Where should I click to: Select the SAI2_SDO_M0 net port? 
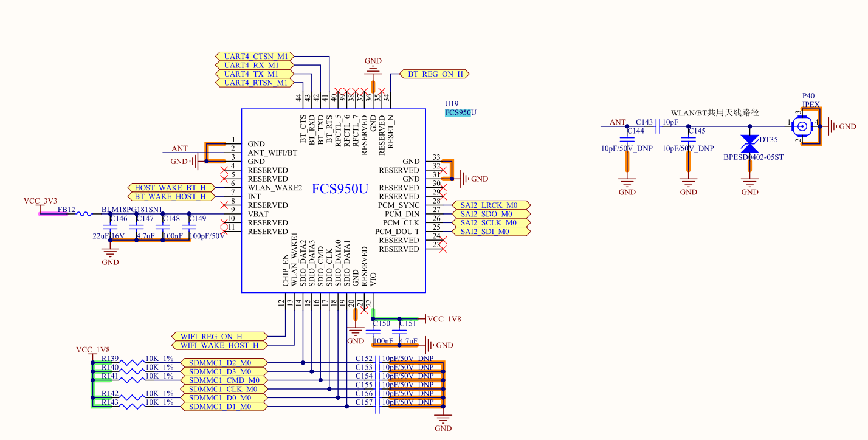(491, 214)
